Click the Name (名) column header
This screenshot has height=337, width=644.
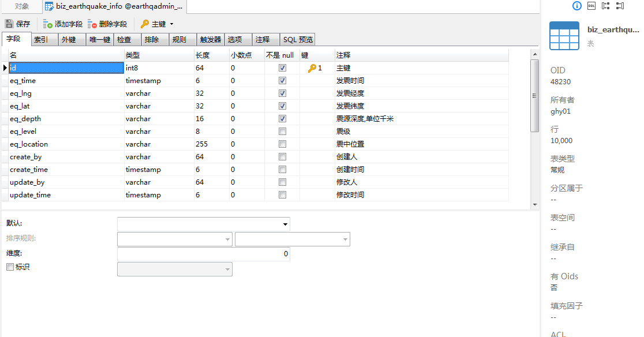66,55
